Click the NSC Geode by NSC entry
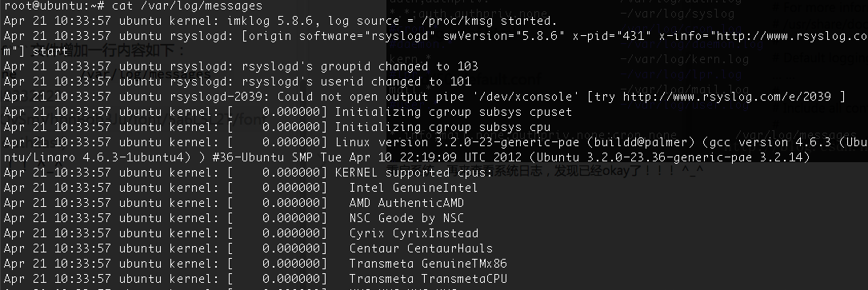Screen dimensions: 868x290 click(406, 218)
